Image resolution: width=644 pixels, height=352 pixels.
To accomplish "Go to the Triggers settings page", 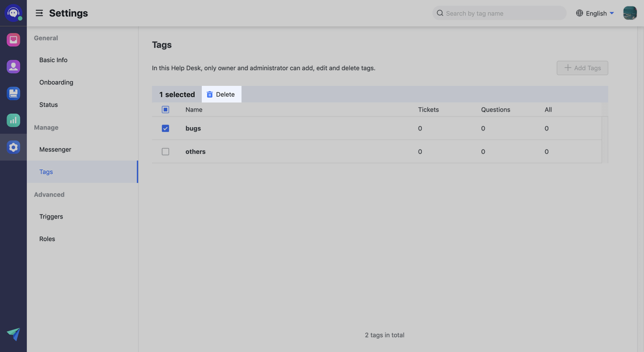I will click(x=51, y=217).
